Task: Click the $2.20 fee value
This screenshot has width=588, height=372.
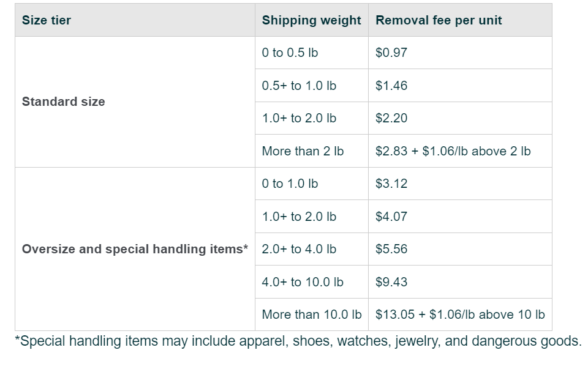Action: (x=391, y=118)
